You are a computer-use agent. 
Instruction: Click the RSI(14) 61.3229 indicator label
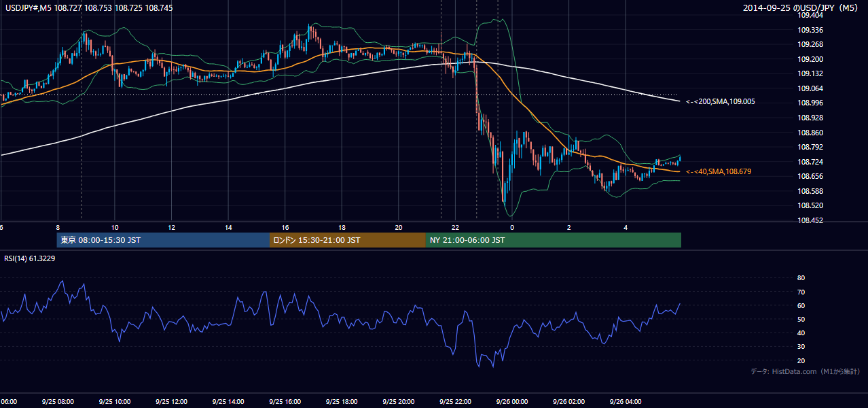pos(30,258)
